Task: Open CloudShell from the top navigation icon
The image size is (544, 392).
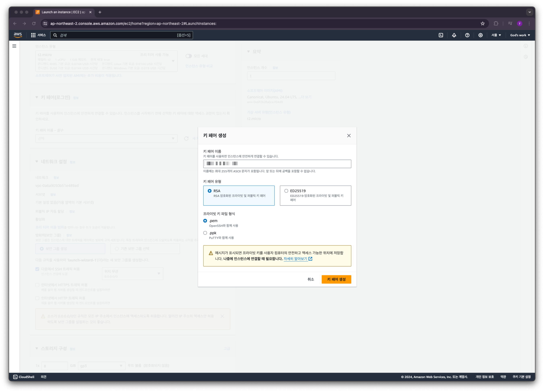Action: 441,35
